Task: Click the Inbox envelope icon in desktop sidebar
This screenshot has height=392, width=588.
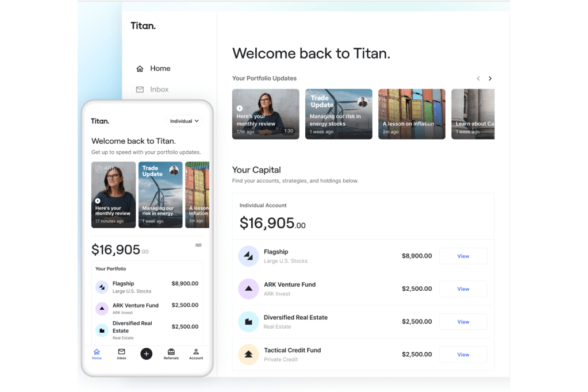Action: tap(140, 90)
